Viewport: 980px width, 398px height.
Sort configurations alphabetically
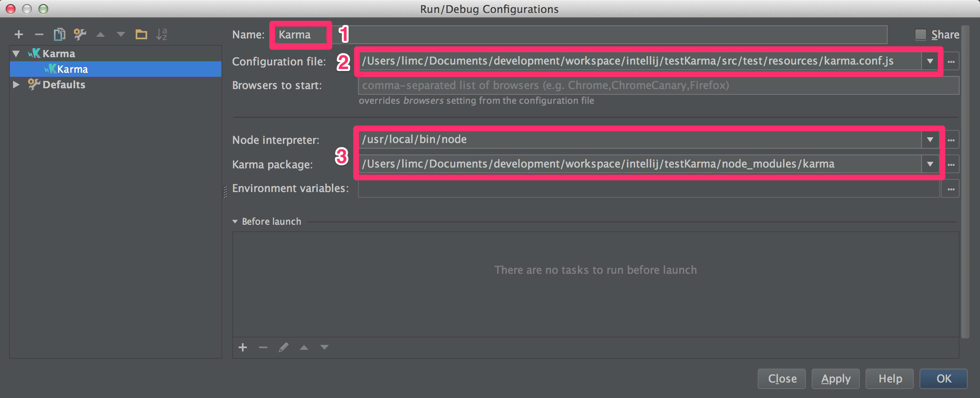(x=162, y=34)
